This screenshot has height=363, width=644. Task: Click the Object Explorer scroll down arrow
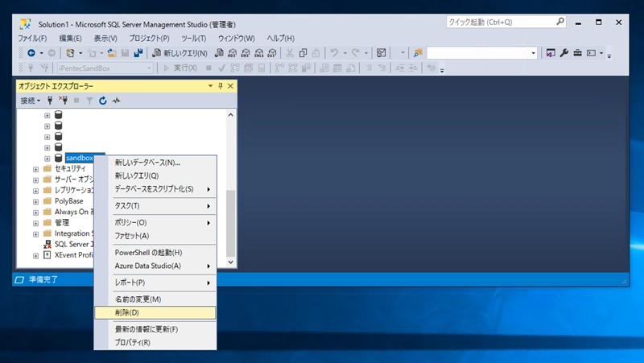pos(230,262)
